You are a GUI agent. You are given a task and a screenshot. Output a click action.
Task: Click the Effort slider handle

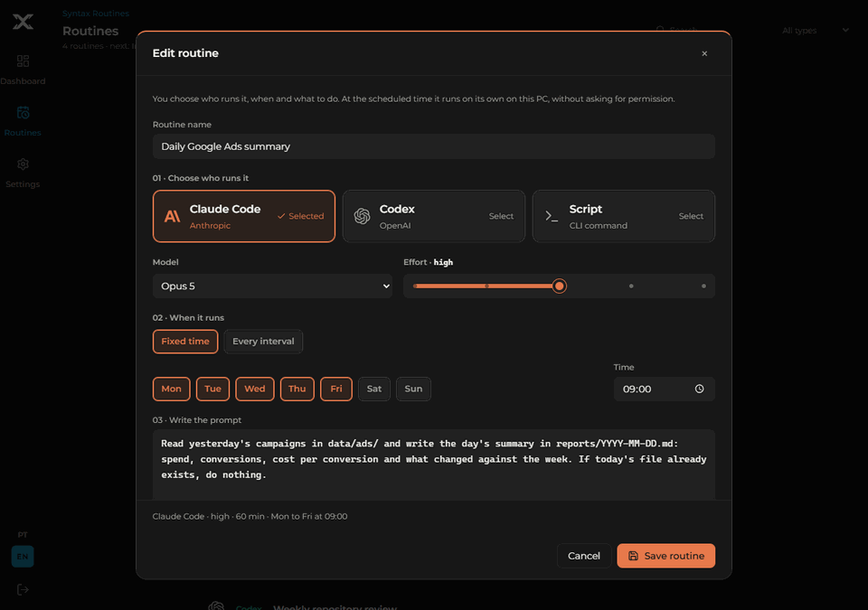point(559,286)
